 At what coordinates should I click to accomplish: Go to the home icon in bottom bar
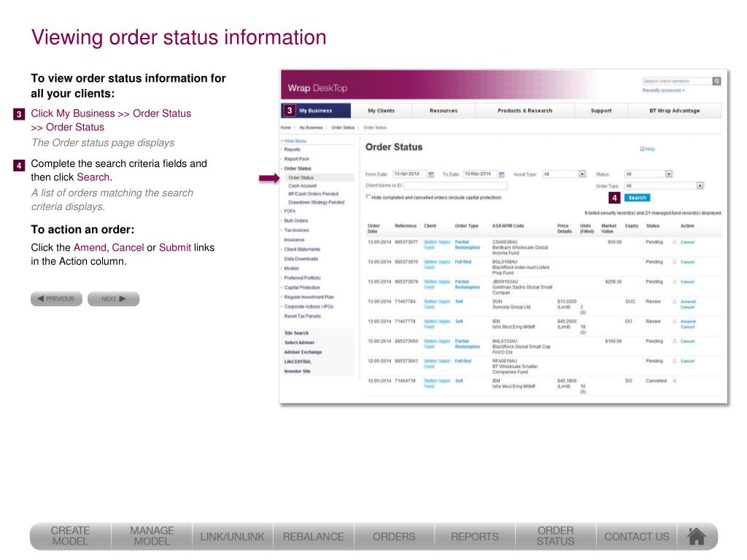[697, 536]
